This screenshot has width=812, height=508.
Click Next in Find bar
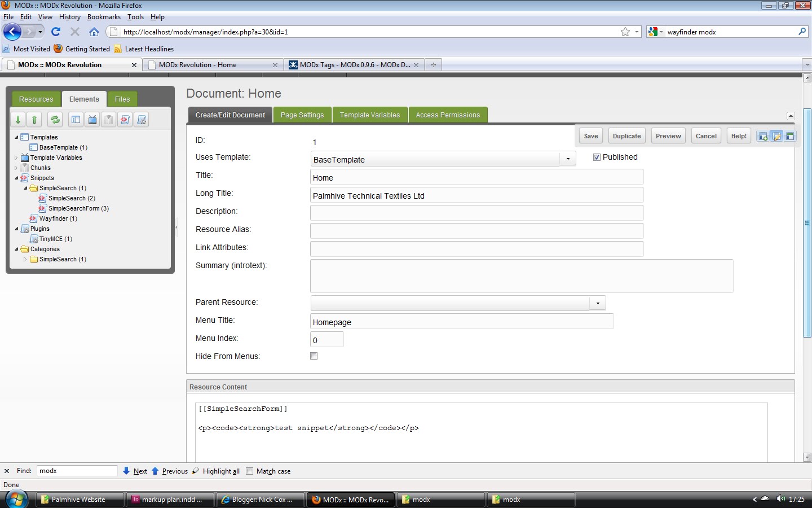click(135, 471)
